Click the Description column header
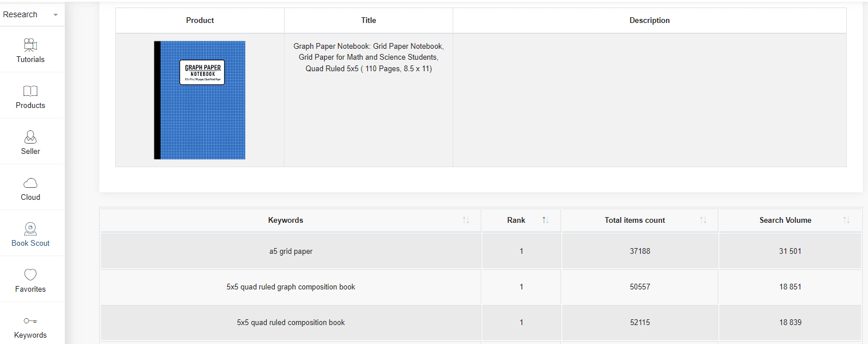This screenshot has height=344, width=868. pyautogui.click(x=649, y=20)
